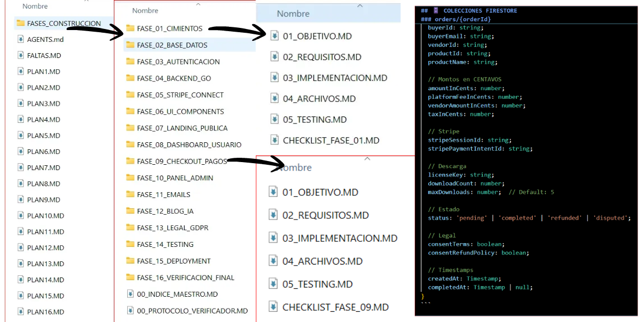The image size is (644, 322).
Task: Click the '// Montos en CENTAVOS' comment
Action: 465,79
